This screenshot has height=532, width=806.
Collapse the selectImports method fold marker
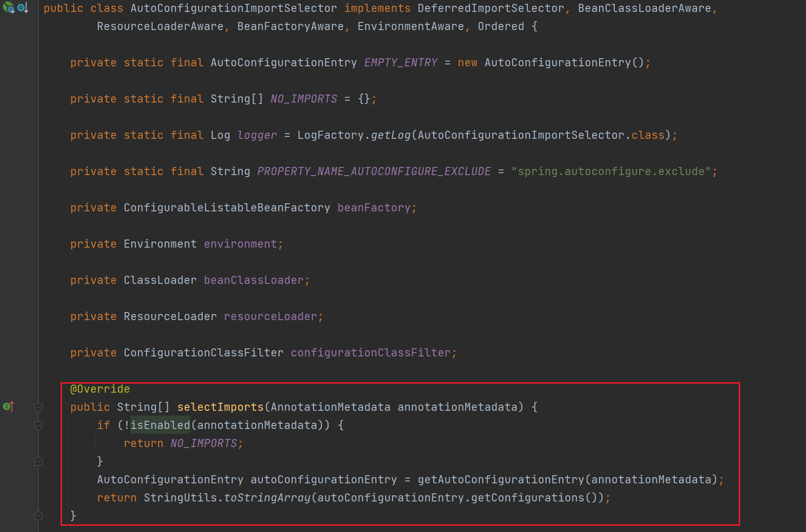tap(39, 407)
